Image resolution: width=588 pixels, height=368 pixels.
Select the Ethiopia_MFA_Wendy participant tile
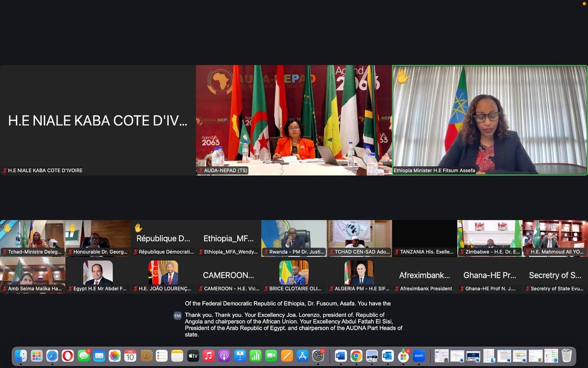(229, 238)
